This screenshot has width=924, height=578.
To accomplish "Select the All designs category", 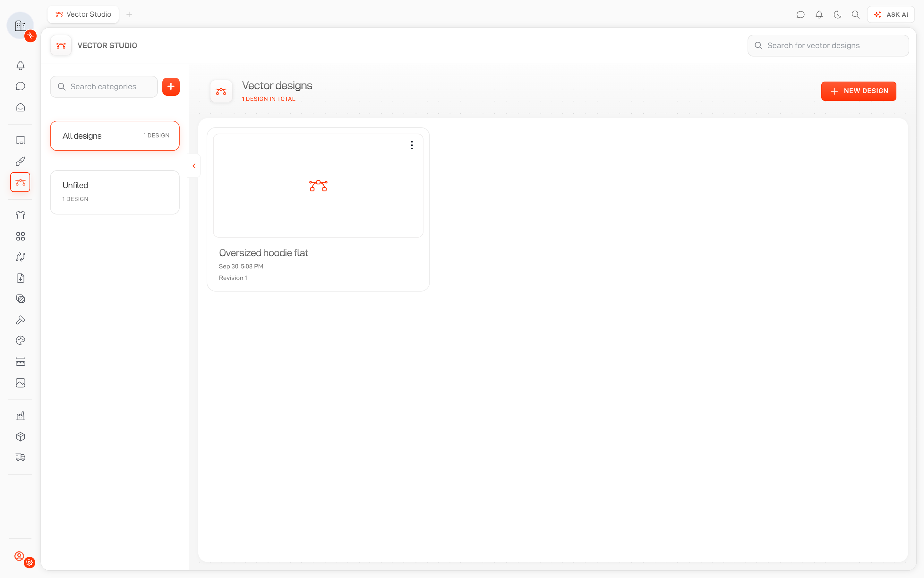I will coord(115,136).
